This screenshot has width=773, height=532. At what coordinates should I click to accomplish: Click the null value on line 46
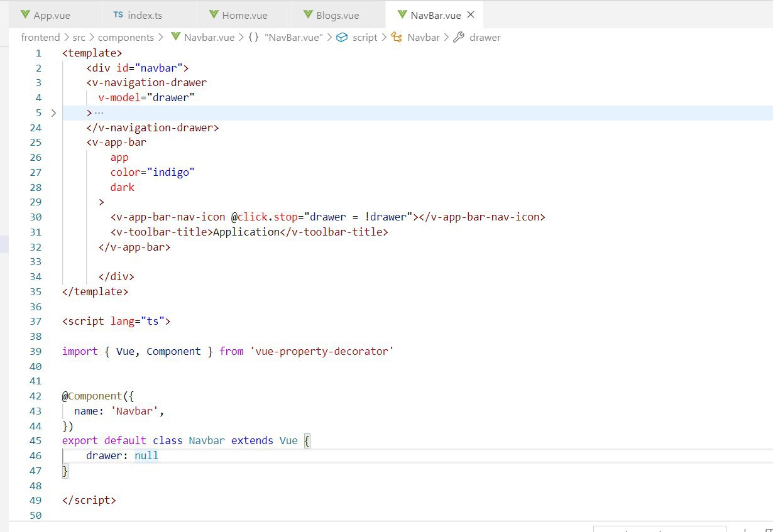[x=146, y=456]
